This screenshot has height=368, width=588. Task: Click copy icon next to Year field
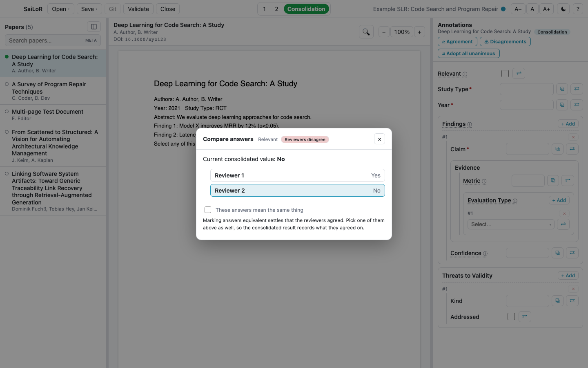[x=562, y=105]
